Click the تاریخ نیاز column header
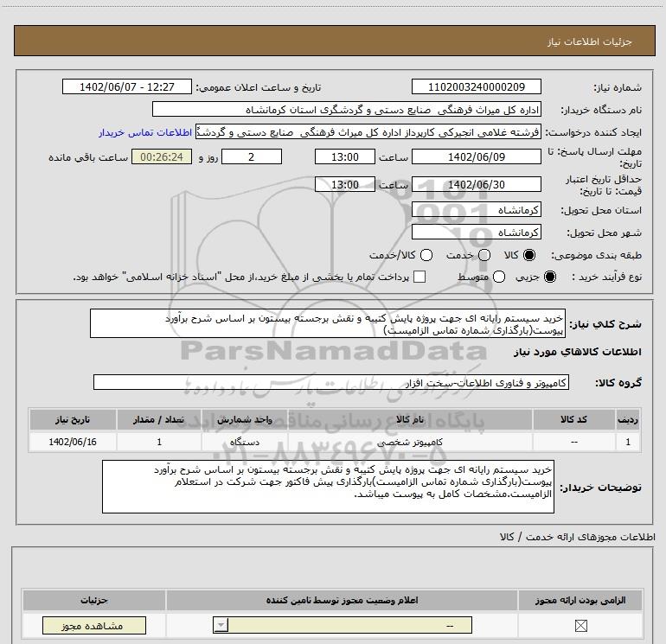Screen dimensions: 666x644 tap(73, 419)
